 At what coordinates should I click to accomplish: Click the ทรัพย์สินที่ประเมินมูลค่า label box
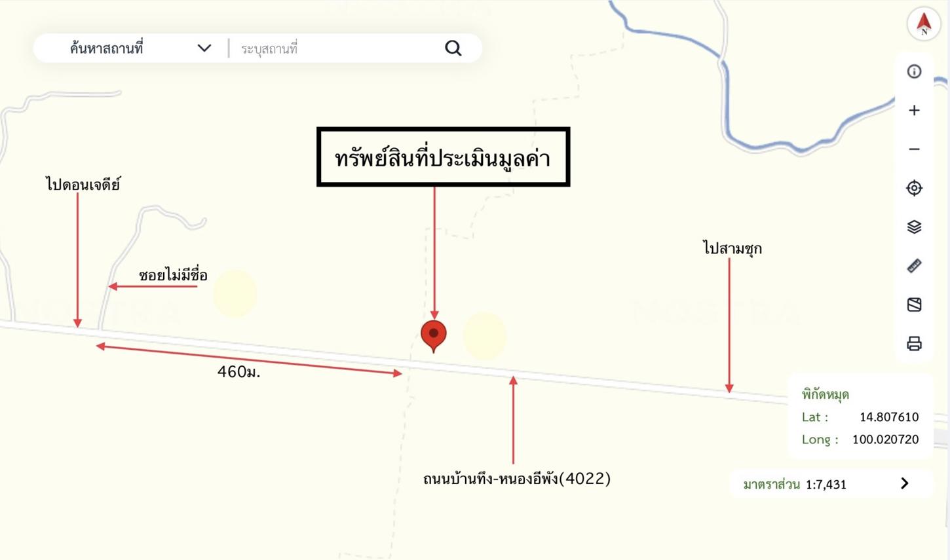point(443,157)
